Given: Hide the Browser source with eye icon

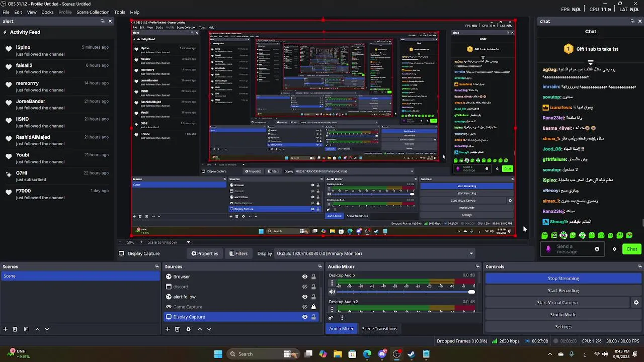Looking at the screenshot, I should (304, 277).
